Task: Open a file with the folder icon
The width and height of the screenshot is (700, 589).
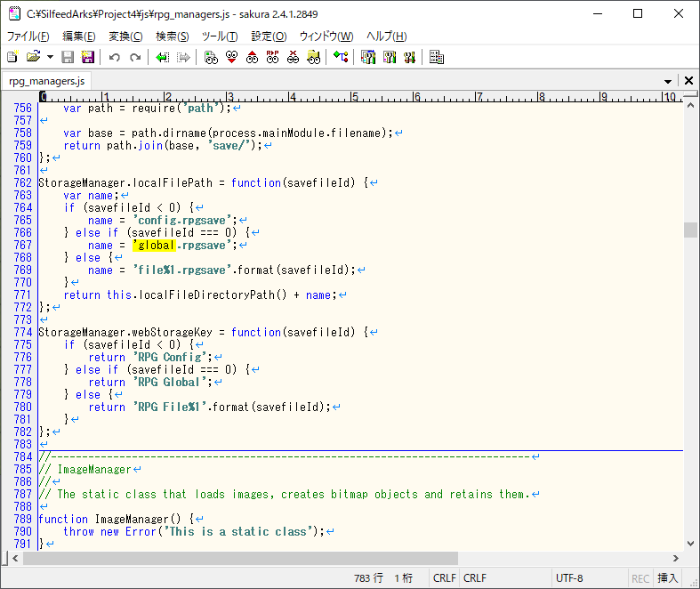Action: pyautogui.click(x=33, y=57)
